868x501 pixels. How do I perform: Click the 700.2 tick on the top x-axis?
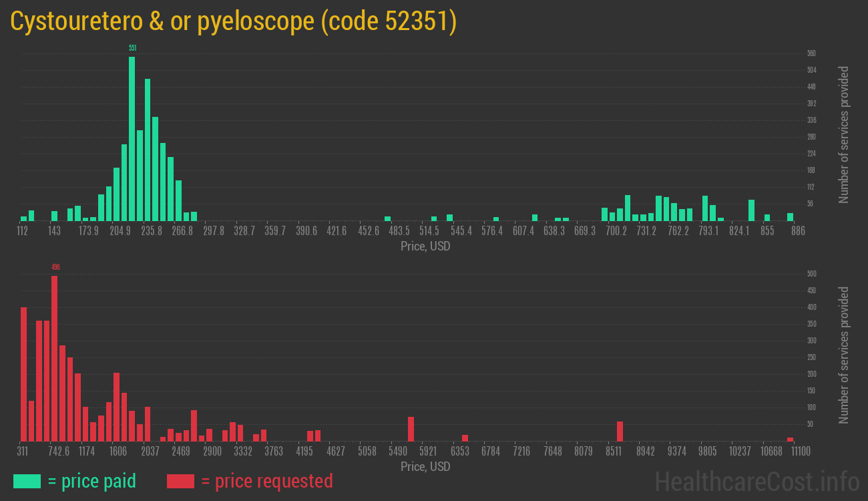616,231
